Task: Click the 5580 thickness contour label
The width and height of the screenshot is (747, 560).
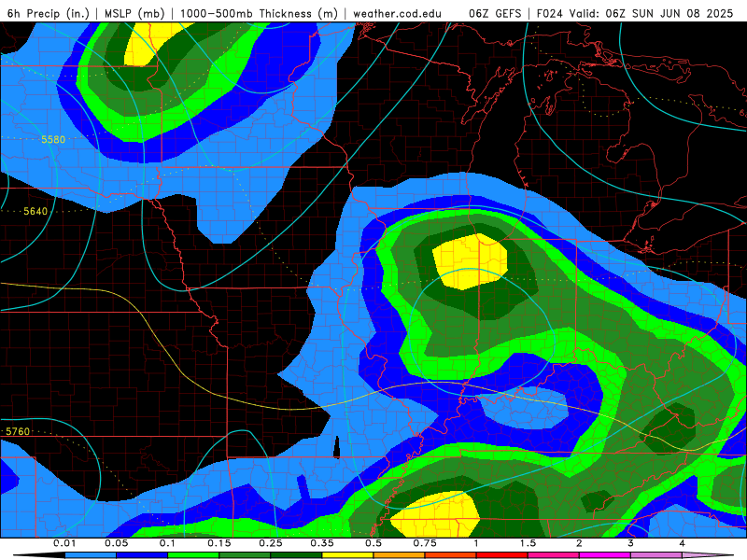Action: (x=53, y=139)
